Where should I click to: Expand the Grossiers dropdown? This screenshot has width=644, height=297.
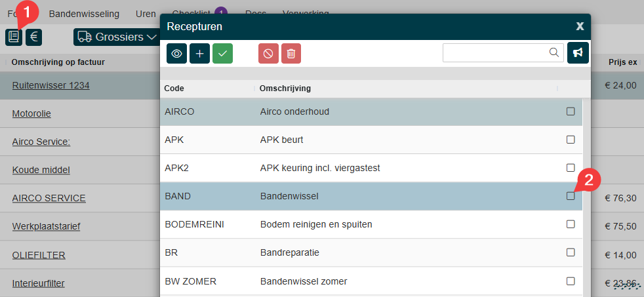117,37
